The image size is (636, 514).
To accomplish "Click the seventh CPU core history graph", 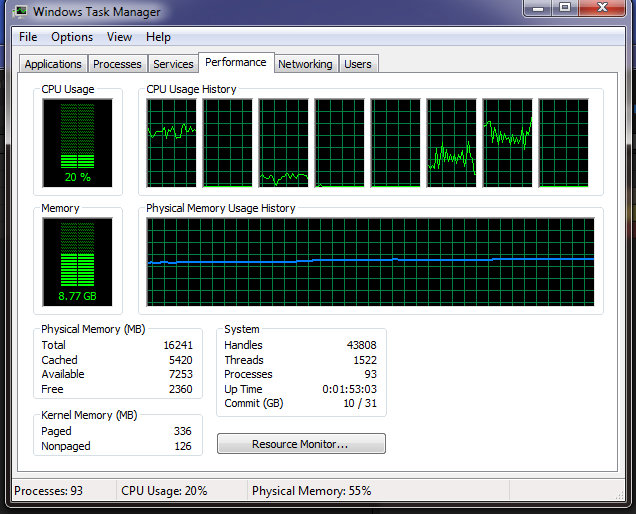I will pyautogui.click(x=507, y=143).
